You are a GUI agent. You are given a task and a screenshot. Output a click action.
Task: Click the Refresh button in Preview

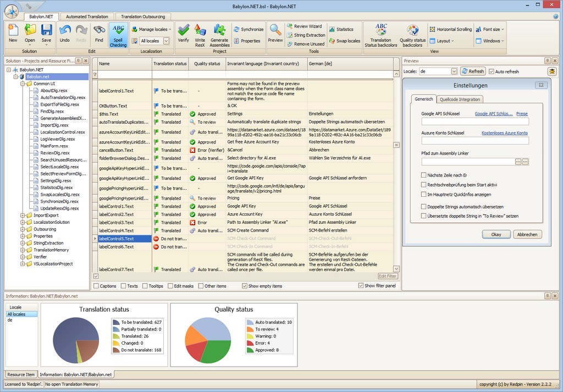(473, 71)
